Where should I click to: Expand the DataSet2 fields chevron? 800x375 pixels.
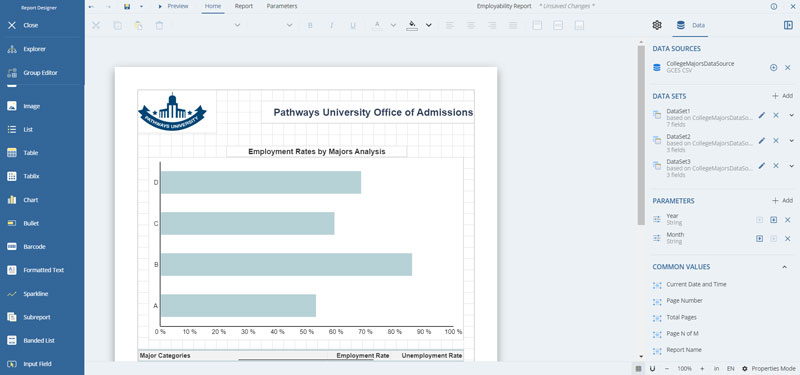coord(791,141)
